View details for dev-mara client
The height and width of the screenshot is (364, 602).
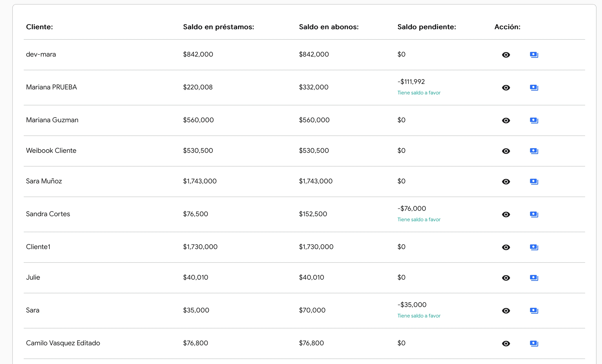[506, 55]
